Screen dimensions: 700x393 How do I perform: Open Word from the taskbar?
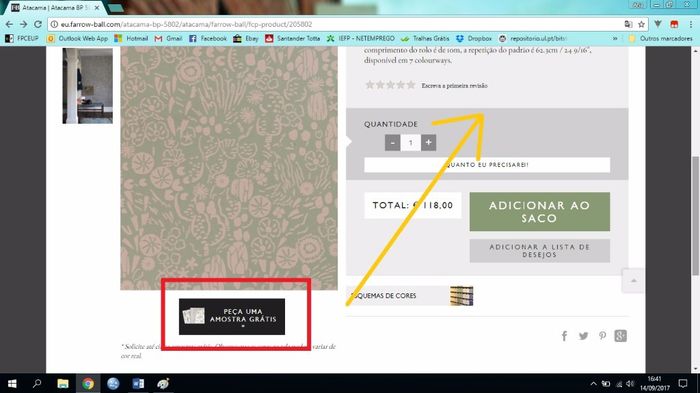[138, 384]
